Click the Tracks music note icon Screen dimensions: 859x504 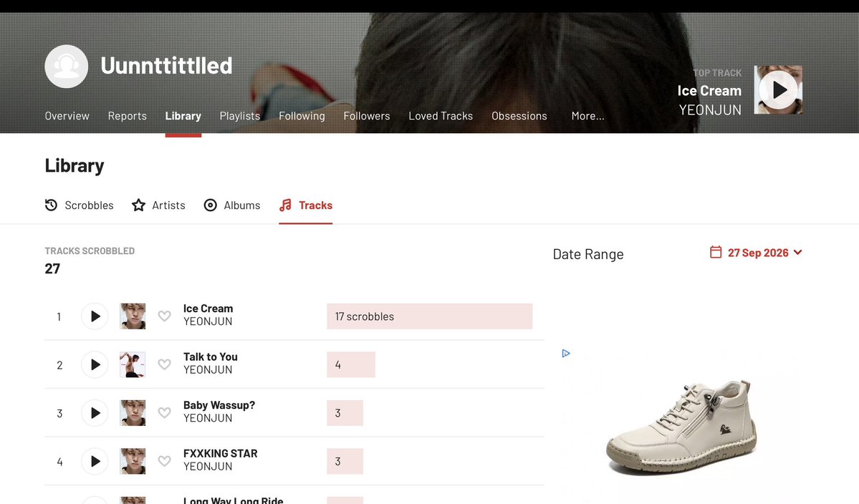[285, 205]
